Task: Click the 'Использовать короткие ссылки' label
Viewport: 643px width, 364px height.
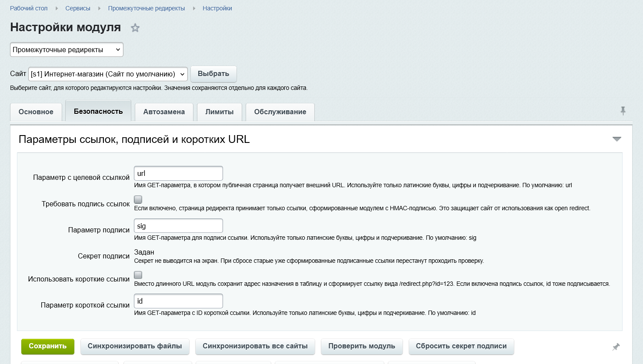Action: (79, 279)
